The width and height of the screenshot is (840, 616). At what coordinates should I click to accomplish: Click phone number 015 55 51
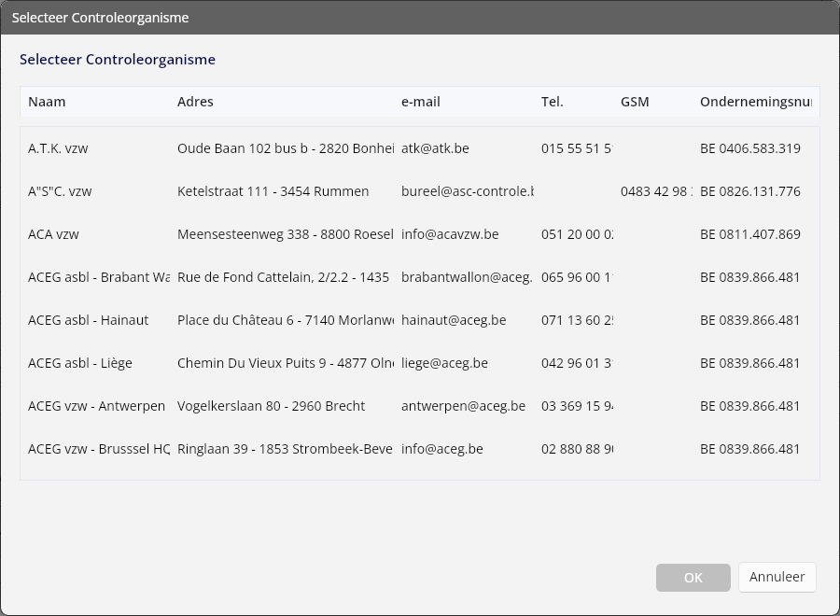pyautogui.click(x=577, y=148)
